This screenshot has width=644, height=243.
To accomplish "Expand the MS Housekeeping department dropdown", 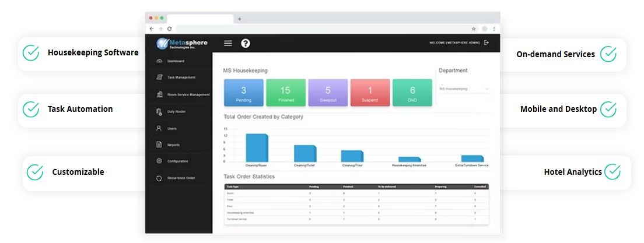I will click(x=464, y=89).
